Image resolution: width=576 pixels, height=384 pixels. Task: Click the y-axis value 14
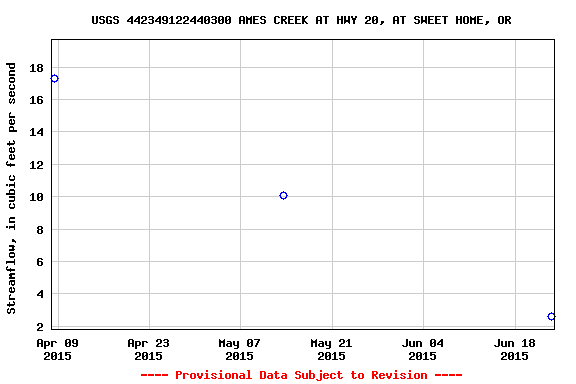coord(36,132)
